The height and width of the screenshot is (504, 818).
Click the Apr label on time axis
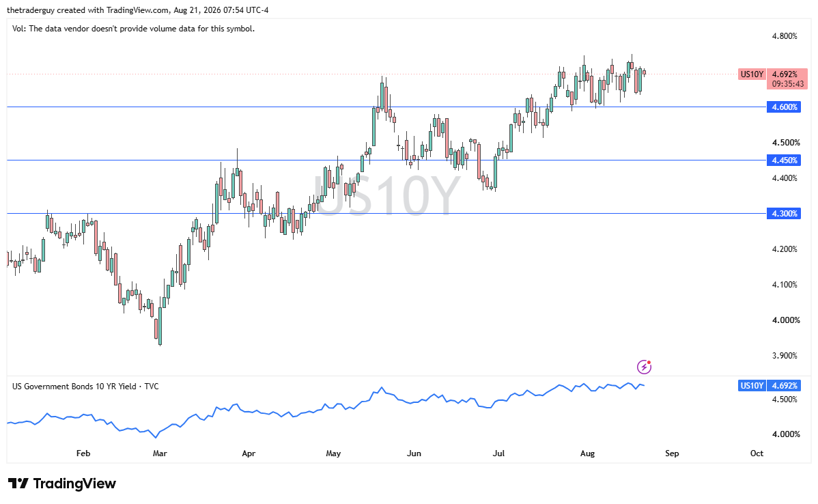point(249,453)
